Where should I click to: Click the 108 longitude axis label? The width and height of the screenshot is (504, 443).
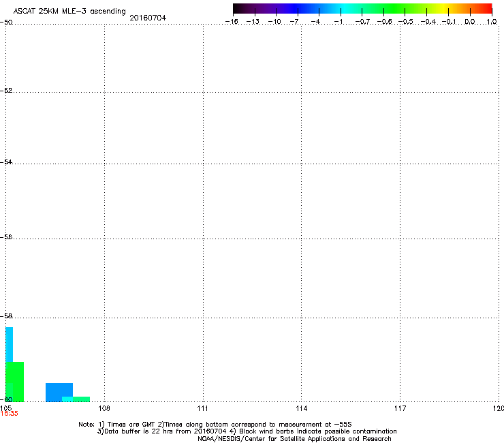[104, 408]
